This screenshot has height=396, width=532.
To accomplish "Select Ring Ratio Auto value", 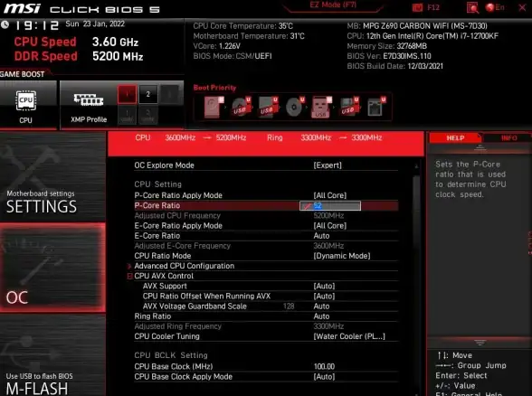I will tap(321, 316).
